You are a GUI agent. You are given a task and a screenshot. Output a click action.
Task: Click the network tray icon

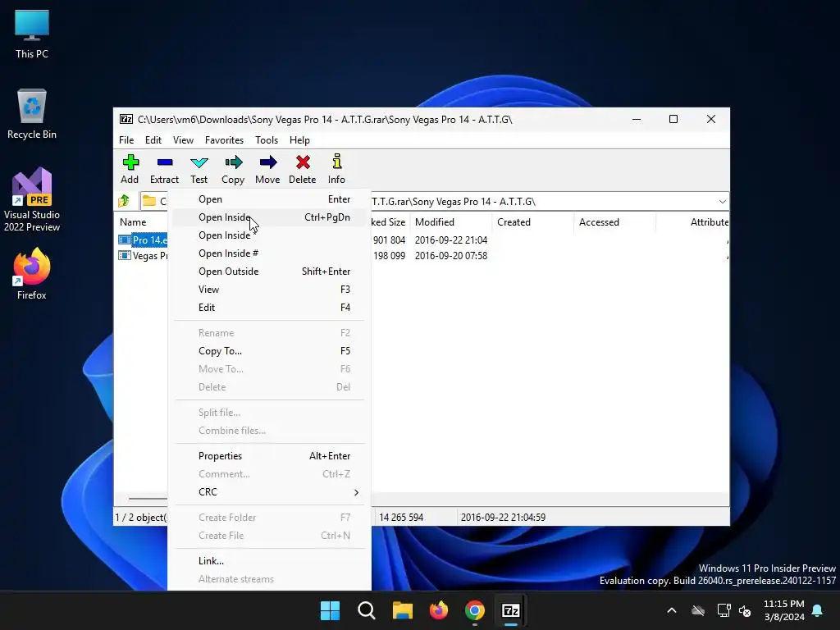(724, 610)
